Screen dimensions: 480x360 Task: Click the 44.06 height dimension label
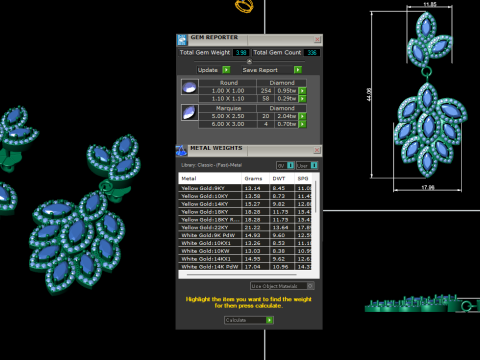pyautogui.click(x=368, y=94)
